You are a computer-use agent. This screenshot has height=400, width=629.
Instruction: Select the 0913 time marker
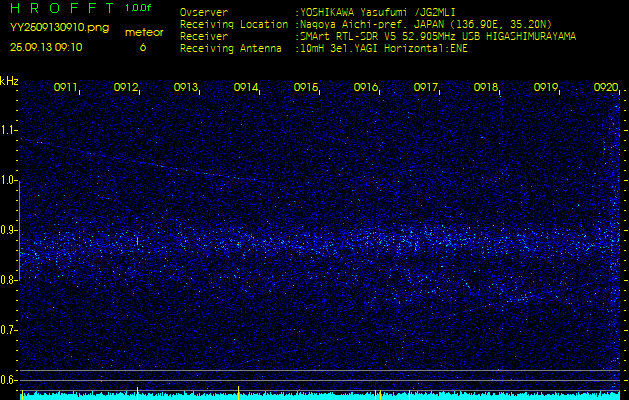pyautogui.click(x=186, y=88)
